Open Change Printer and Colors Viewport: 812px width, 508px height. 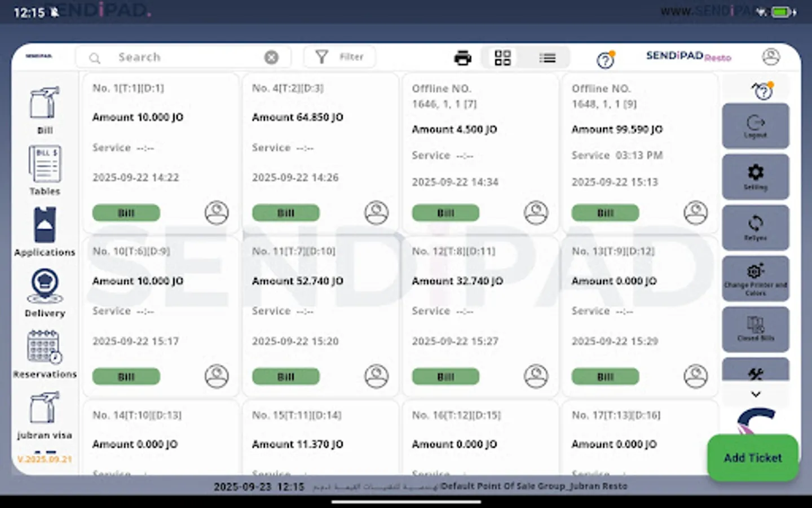pyautogui.click(x=756, y=278)
